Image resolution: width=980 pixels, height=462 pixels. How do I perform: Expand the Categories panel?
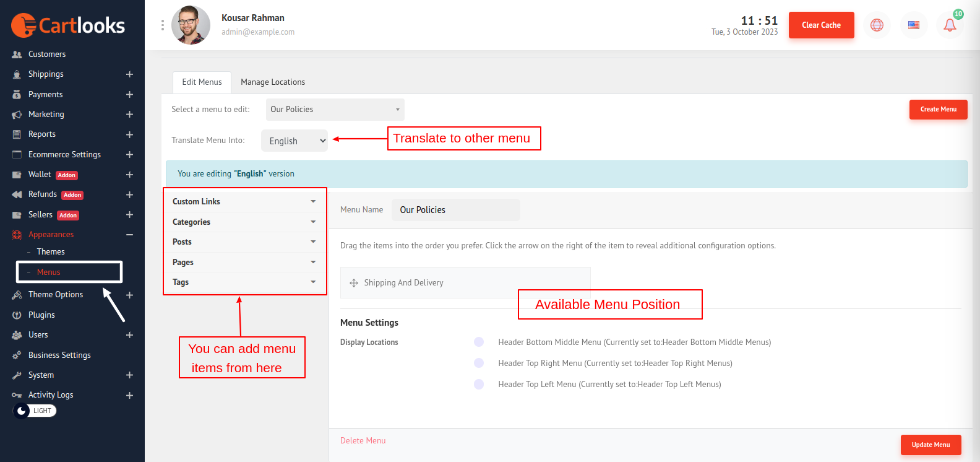244,222
